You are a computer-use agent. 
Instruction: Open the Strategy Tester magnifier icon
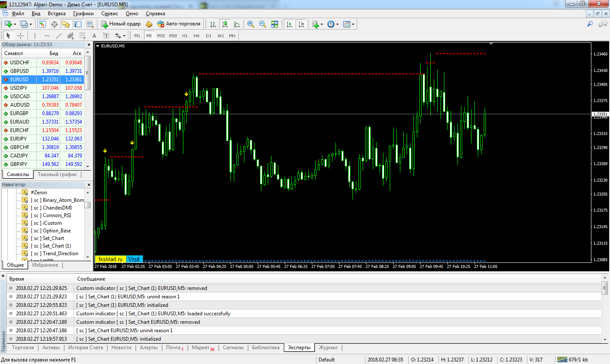coord(90,24)
